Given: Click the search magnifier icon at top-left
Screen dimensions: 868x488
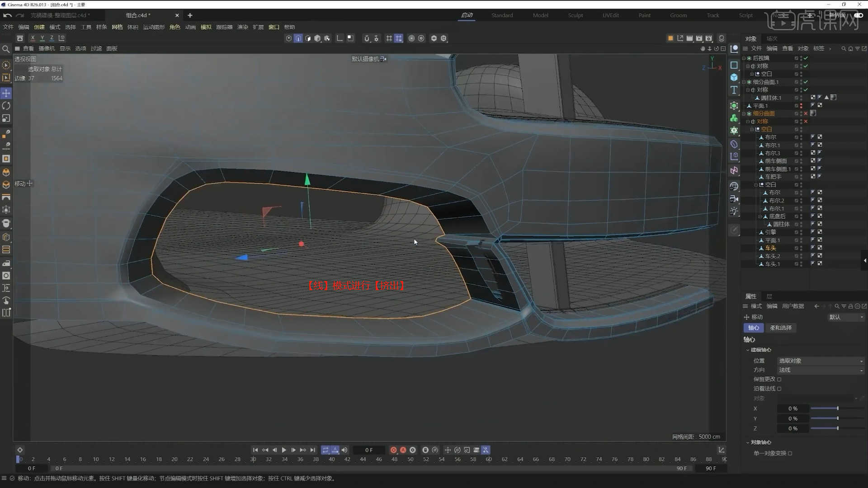Looking at the screenshot, I should coord(6,49).
